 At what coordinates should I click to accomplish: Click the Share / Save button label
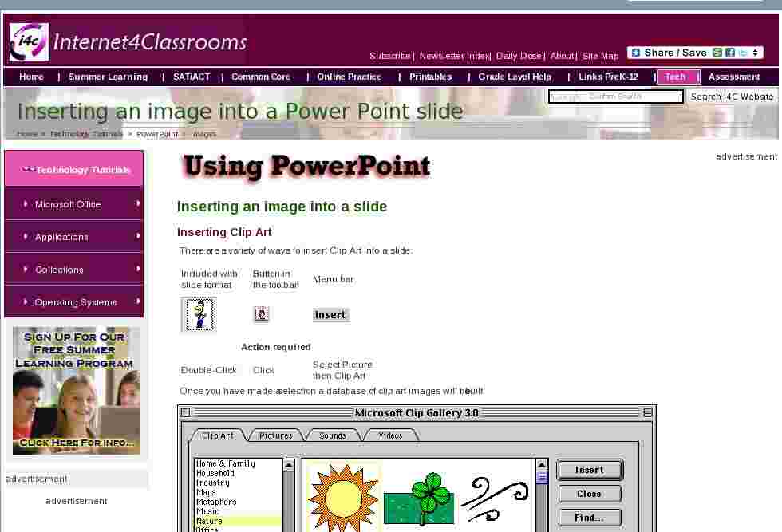[x=675, y=53]
